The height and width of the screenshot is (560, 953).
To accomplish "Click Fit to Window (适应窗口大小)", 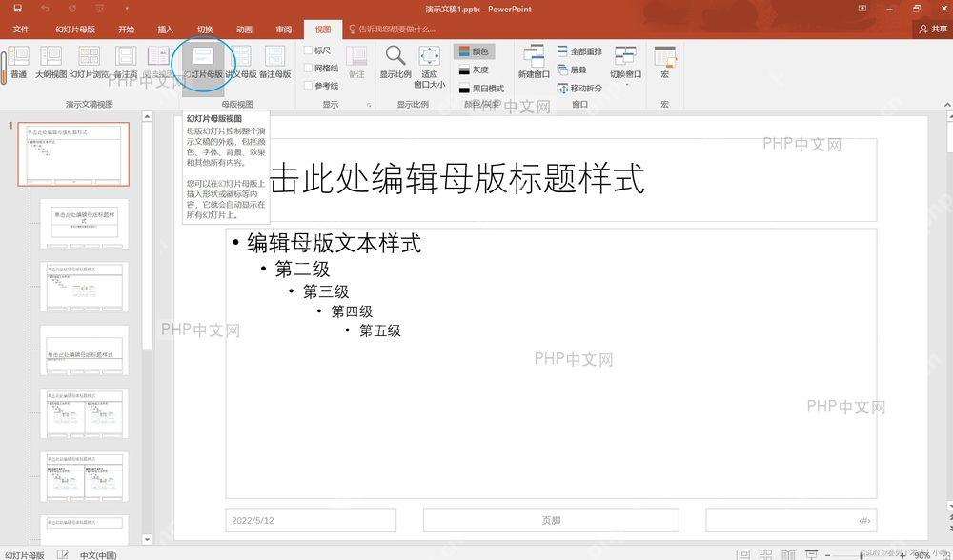I will coord(430,67).
